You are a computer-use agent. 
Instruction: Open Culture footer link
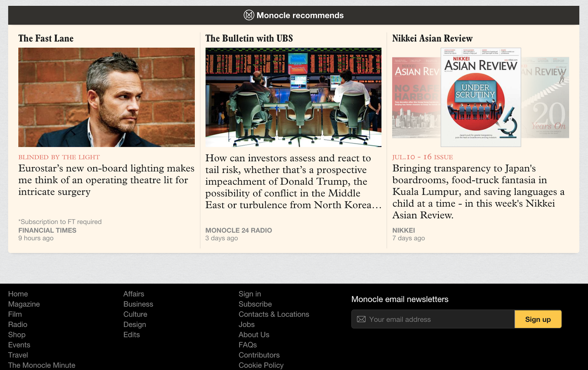[135, 315]
